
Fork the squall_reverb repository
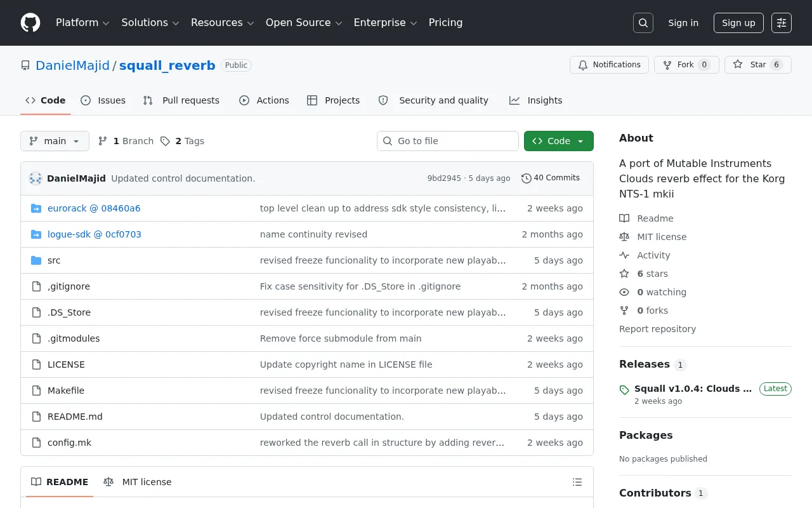[686, 65]
